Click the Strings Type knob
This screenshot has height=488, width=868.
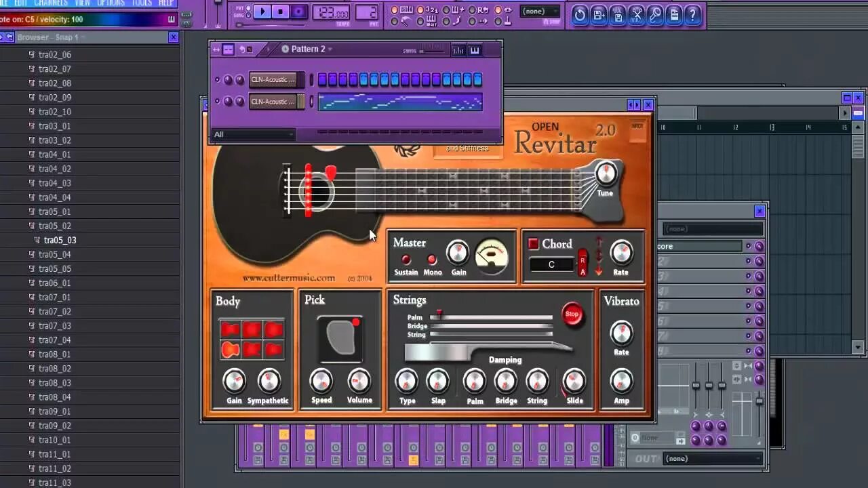pos(407,382)
